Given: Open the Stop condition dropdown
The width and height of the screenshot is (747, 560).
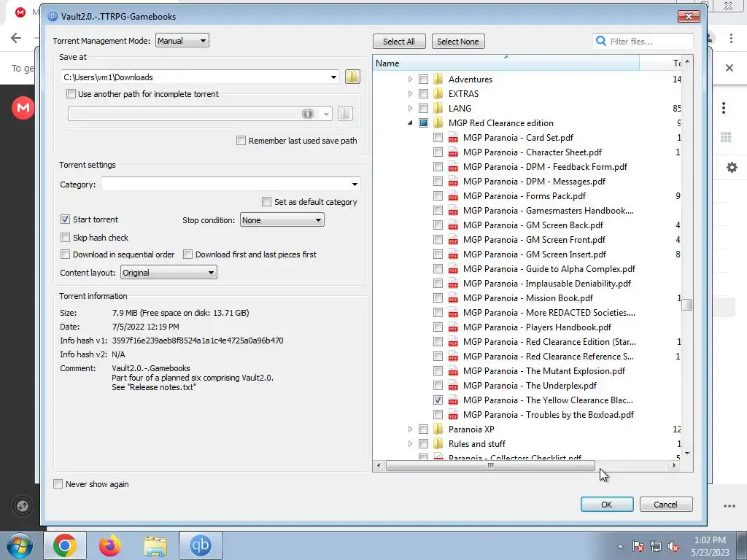Looking at the screenshot, I should click(x=282, y=220).
